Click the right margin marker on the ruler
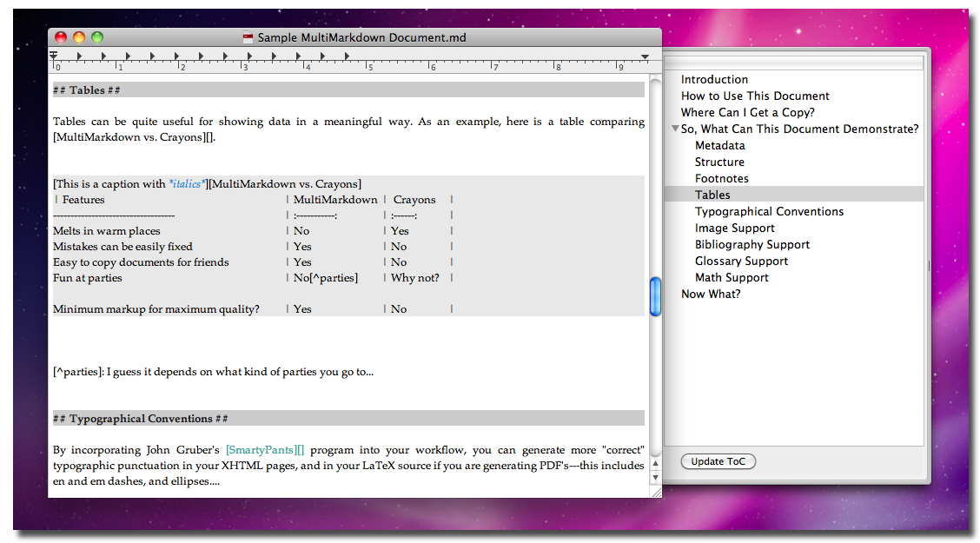 (x=645, y=56)
